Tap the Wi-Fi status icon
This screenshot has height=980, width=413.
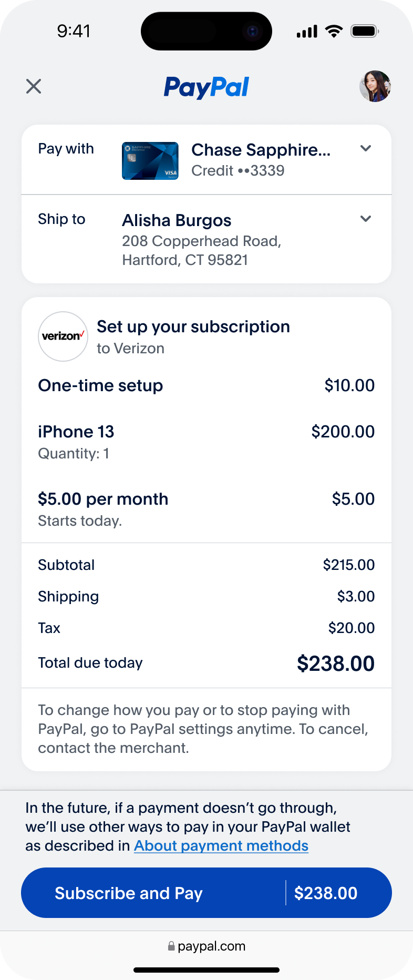334,31
